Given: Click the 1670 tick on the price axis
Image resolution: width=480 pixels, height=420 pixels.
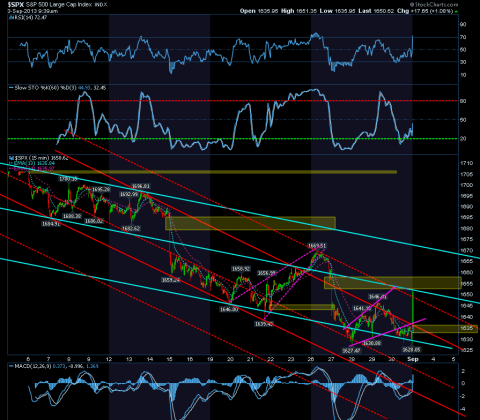Looking at the screenshot, I should coord(467,250).
